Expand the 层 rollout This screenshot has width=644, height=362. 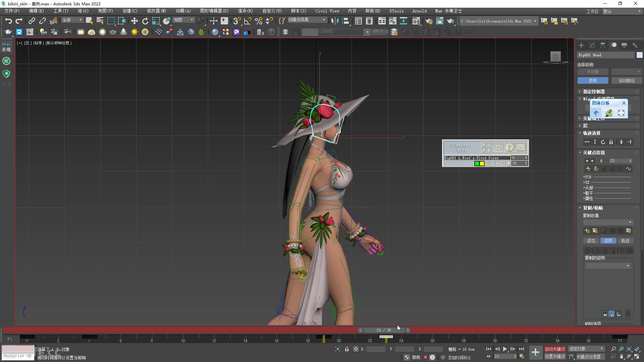pyautogui.click(x=609, y=126)
